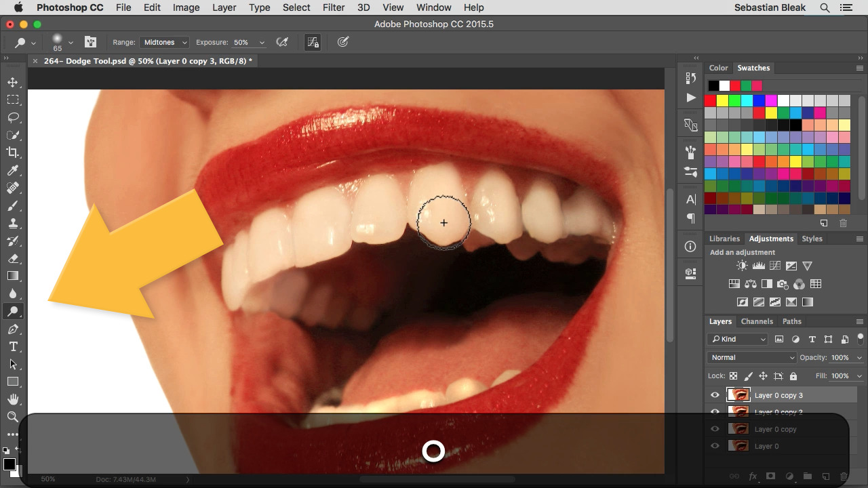Screen dimensions: 868x488
Task: Click the Exposure percentage field
Action: [242, 42]
